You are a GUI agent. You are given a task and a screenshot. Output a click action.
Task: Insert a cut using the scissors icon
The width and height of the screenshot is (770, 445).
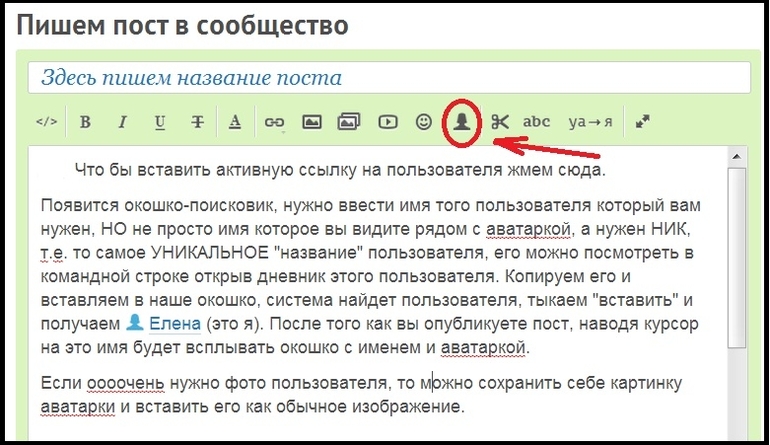(500, 121)
